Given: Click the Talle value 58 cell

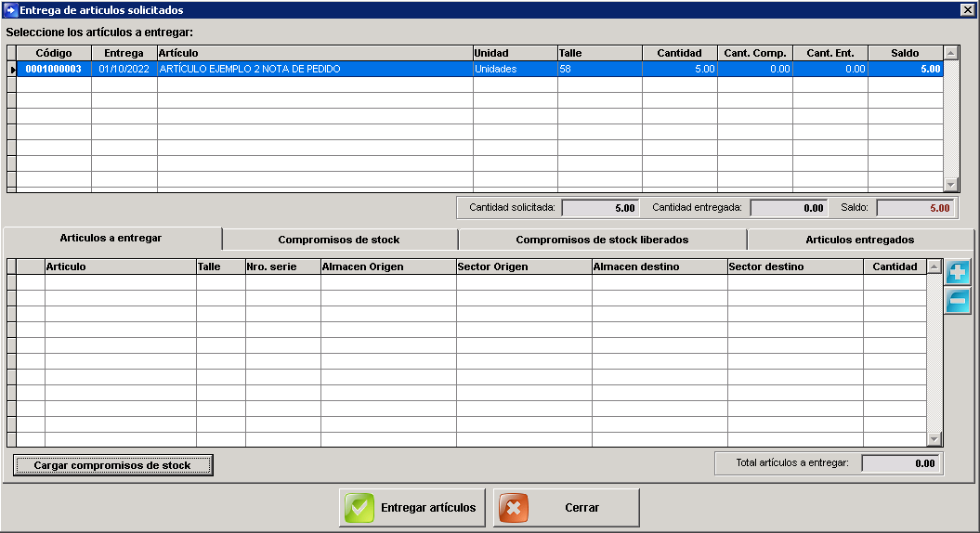Looking at the screenshot, I should pyautogui.click(x=599, y=69).
